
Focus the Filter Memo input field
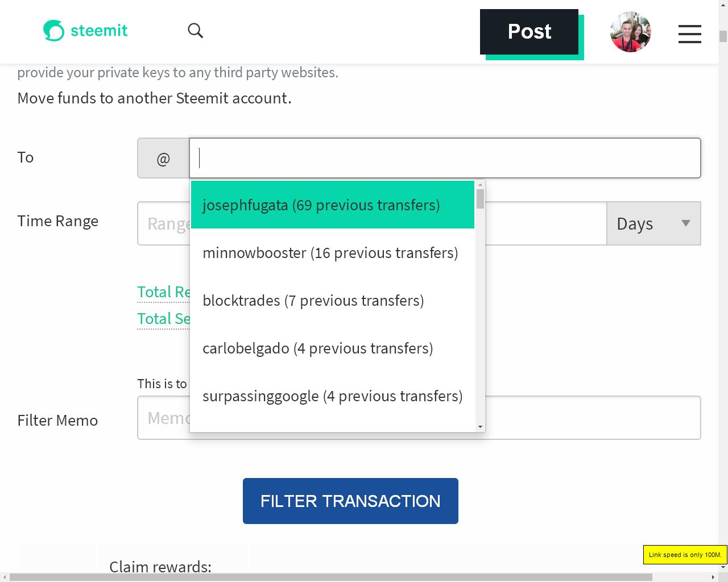(x=419, y=418)
